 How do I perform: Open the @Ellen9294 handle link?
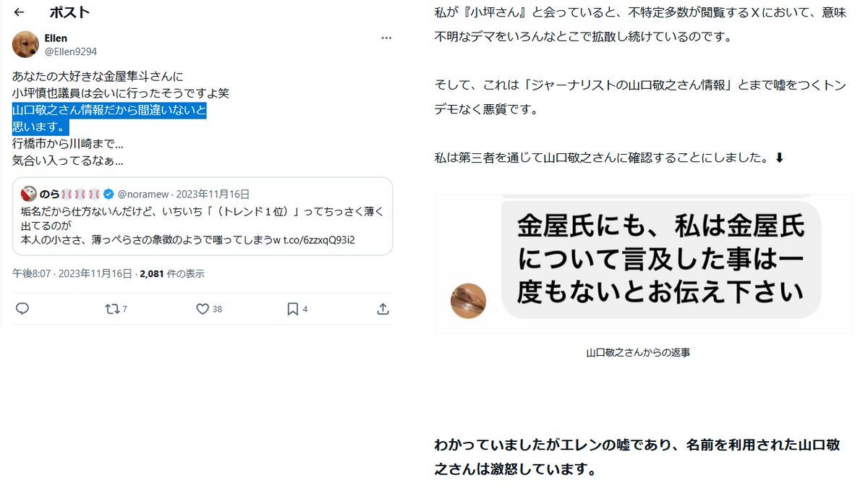pos(70,51)
